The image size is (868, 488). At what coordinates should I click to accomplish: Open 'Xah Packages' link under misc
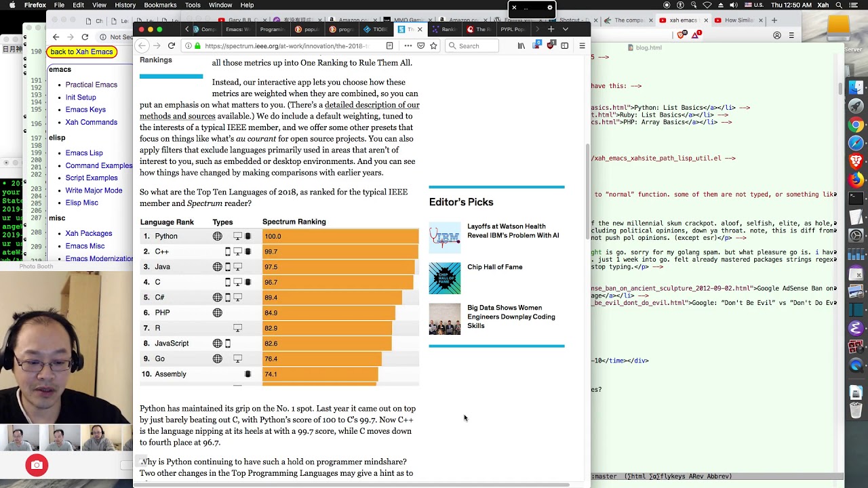point(89,233)
